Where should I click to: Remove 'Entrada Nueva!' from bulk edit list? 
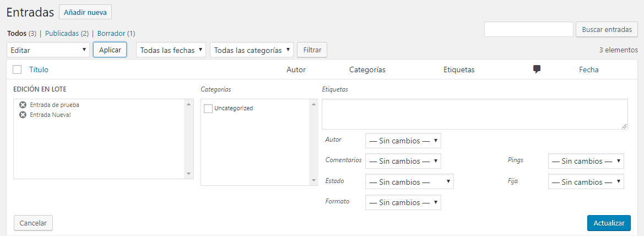click(x=23, y=115)
